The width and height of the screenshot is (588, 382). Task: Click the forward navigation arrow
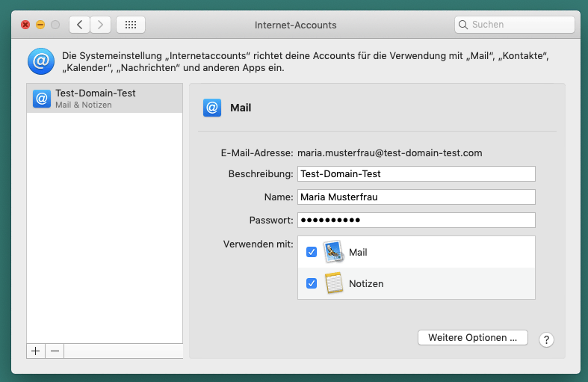point(101,25)
